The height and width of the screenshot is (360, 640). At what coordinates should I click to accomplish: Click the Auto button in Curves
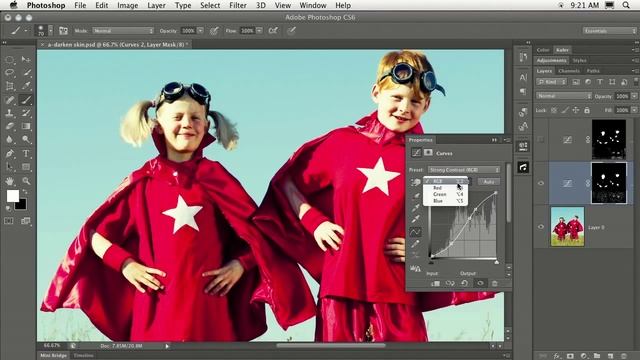click(x=489, y=182)
